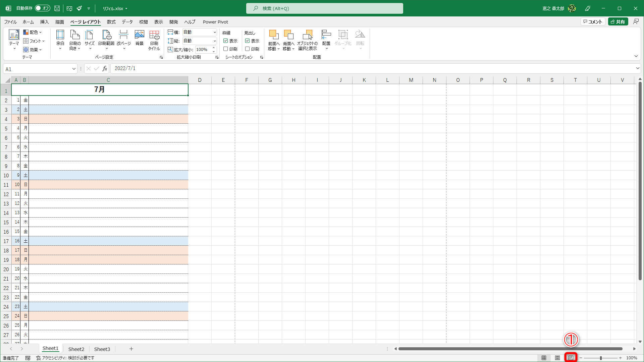Expand the Name Box dropdown arrow
The image size is (644, 362).
pos(74,69)
